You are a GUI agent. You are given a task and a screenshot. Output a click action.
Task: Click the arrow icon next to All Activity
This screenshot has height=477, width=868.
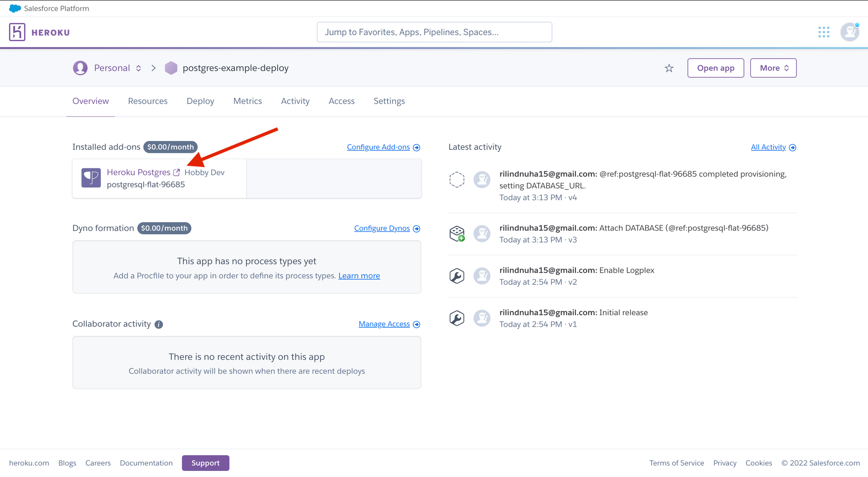tap(792, 148)
